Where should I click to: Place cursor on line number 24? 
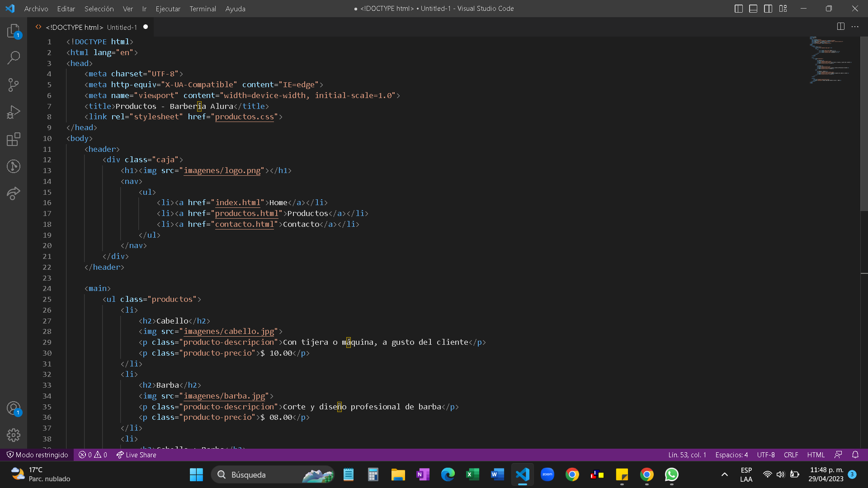pyautogui.click(x=47, y=289)
